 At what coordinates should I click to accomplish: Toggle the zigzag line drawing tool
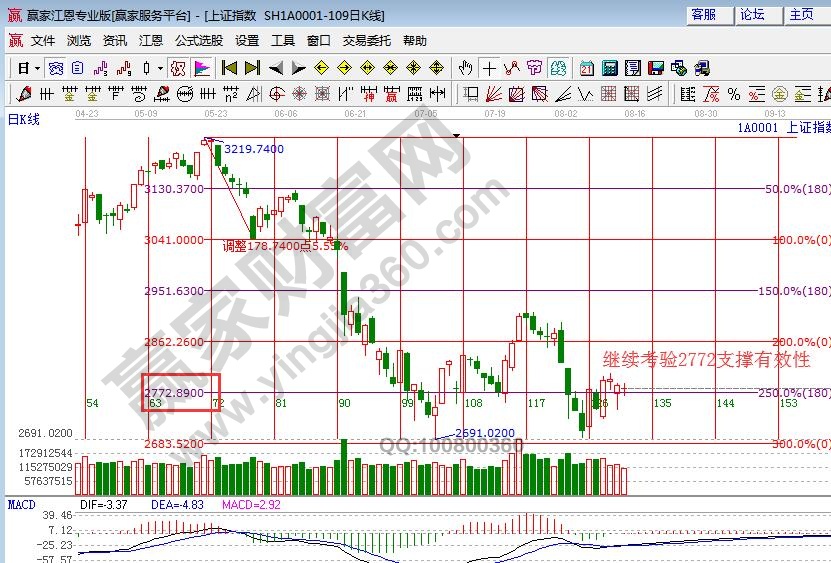pyautogui.click(x=512, y=69)
